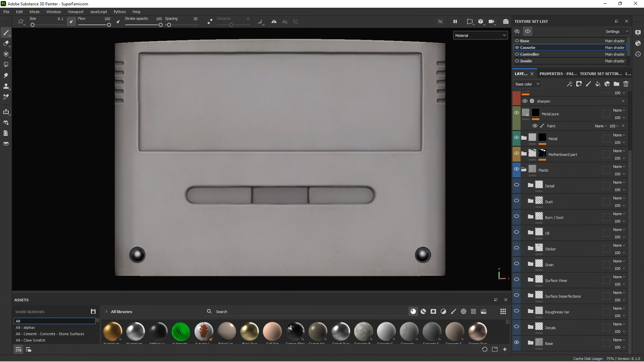
Task: Switch to the Texture Set Settings tab
Action: point(601,73)
